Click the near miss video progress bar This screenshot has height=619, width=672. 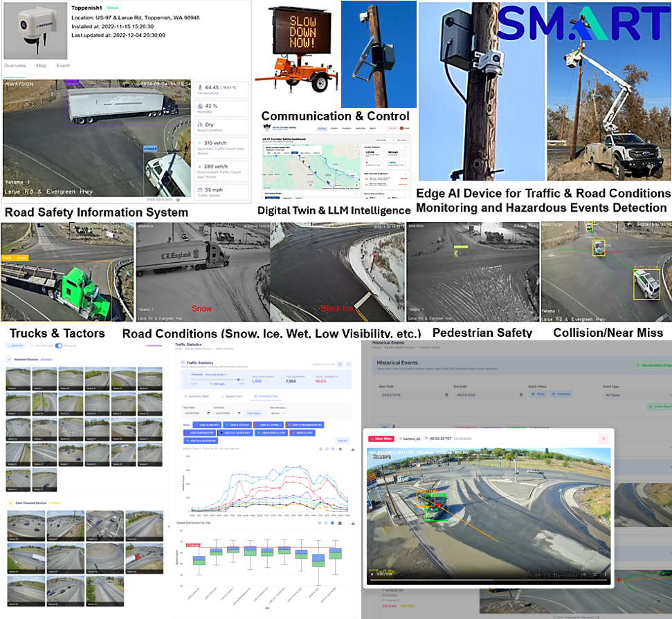[x=489, y=580]
